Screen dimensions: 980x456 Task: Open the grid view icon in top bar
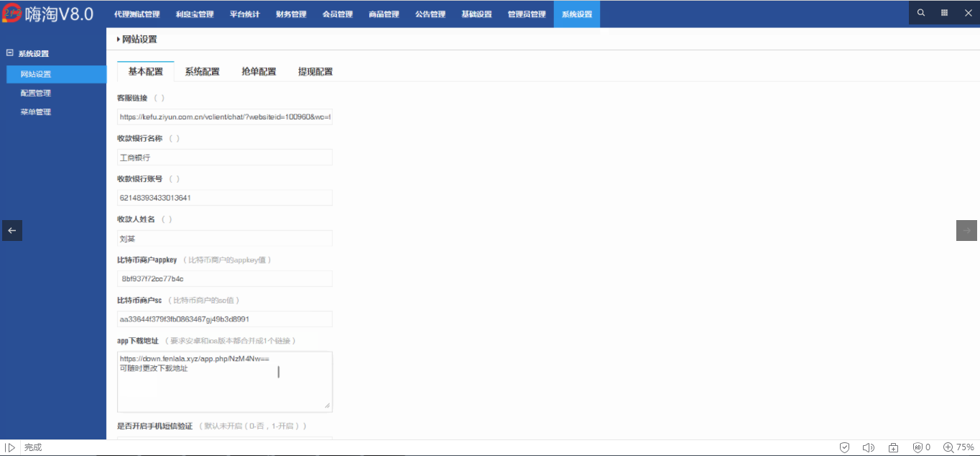[943, 13]
